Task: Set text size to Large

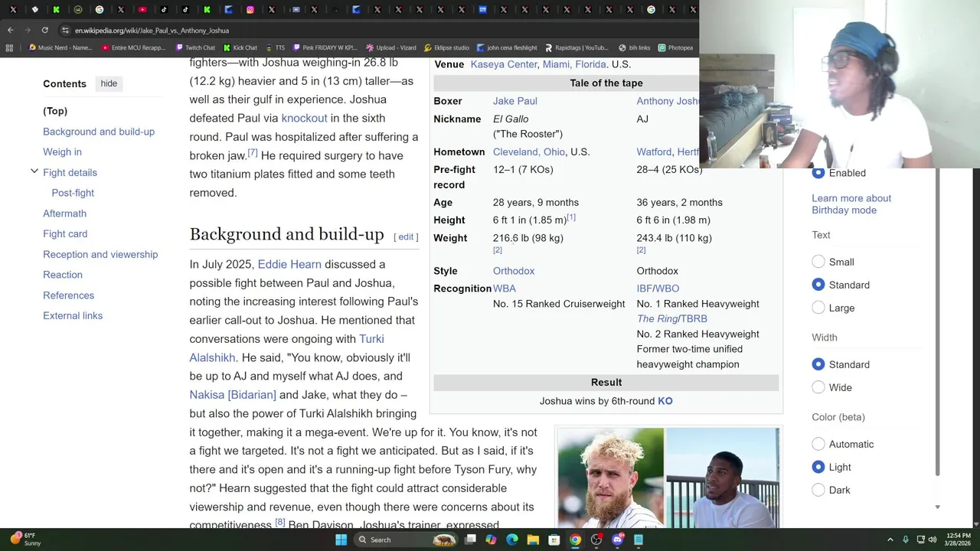Action: click(818, 308)
